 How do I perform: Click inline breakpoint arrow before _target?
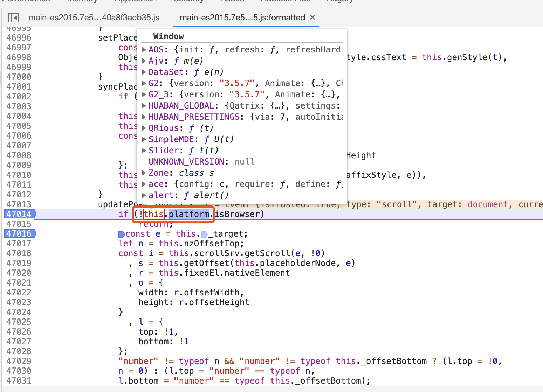click(204, 233)
